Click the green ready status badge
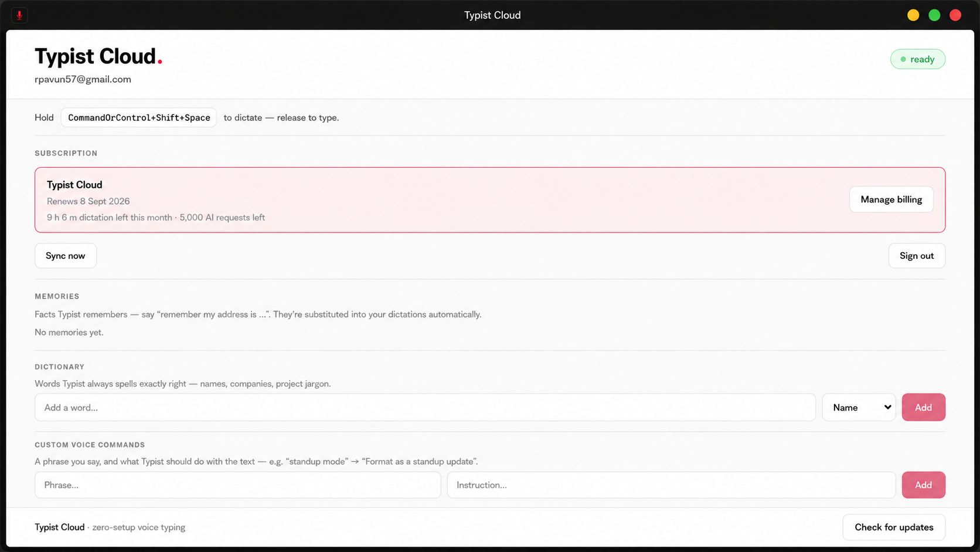The image size is (980, 552). pos(917,59)
